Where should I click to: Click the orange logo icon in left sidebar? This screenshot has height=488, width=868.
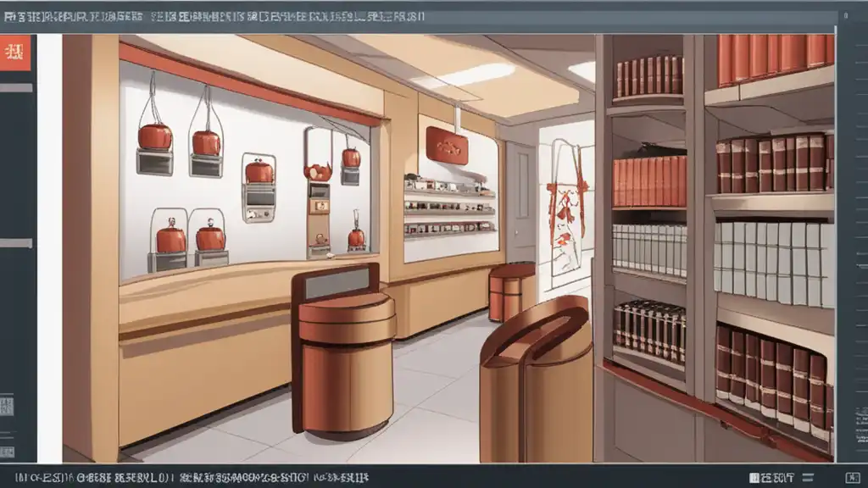point(15,53)
